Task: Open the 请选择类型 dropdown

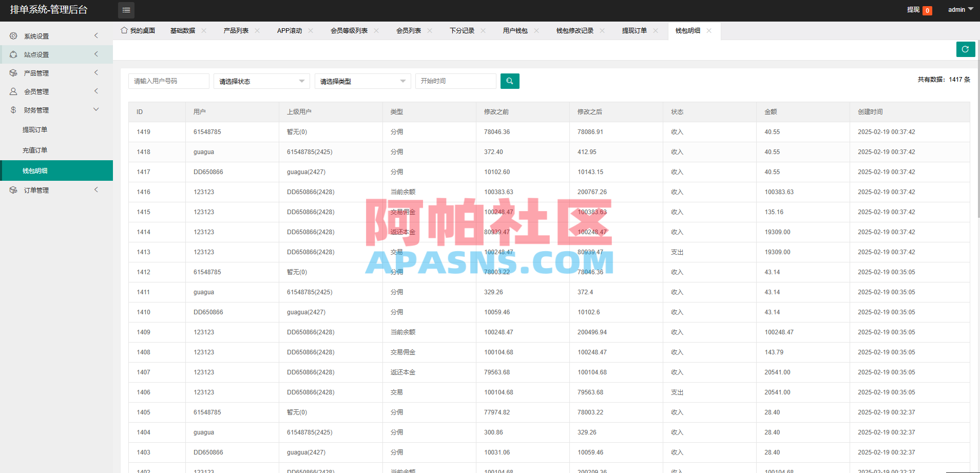Action: point(362,81)
